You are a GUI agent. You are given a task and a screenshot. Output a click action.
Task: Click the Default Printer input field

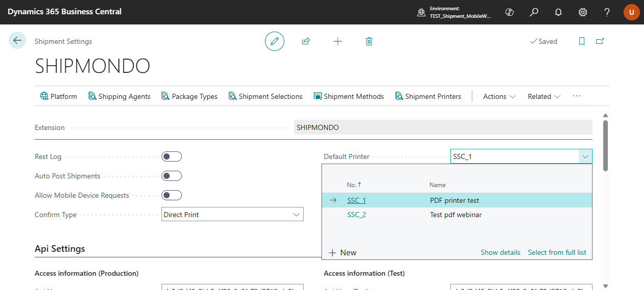(x=515, y=156)
